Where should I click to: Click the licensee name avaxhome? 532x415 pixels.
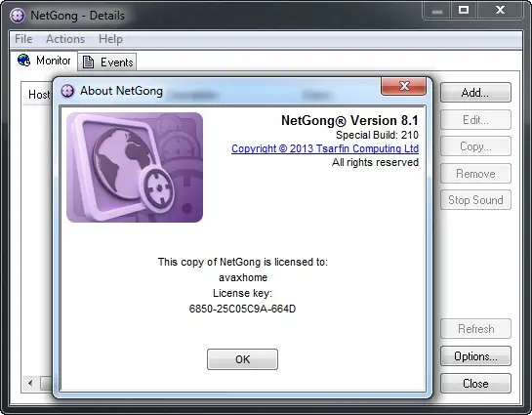243,277
